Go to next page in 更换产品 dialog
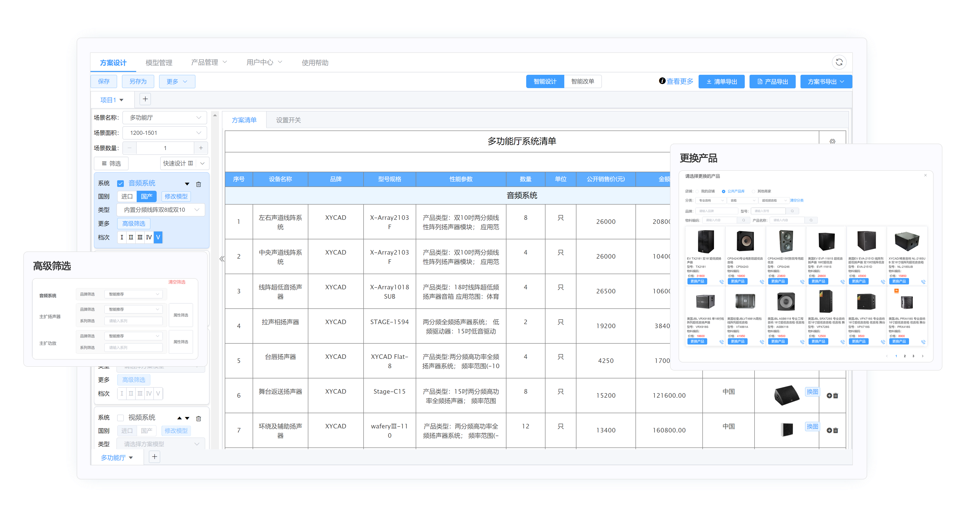This screenshot has width=980, height=517. click(x=923, y=356)
